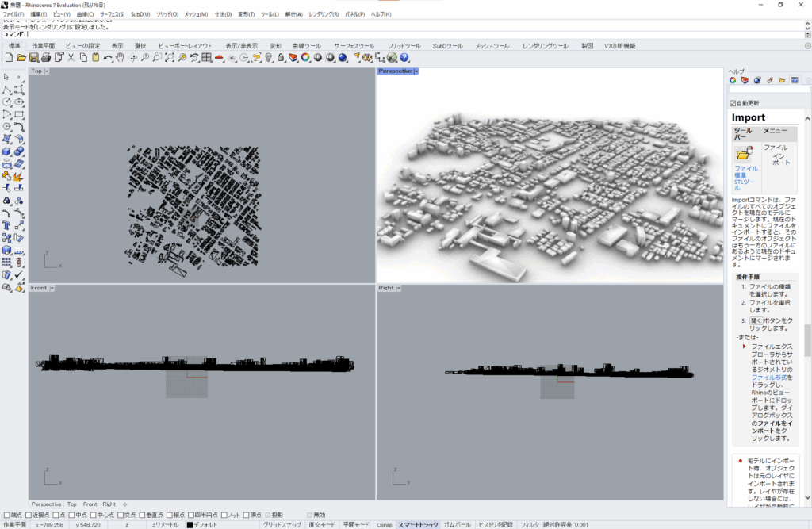Click the black デフォルト layer color swatch
This screenshot has height=529, width=812.
190,524
